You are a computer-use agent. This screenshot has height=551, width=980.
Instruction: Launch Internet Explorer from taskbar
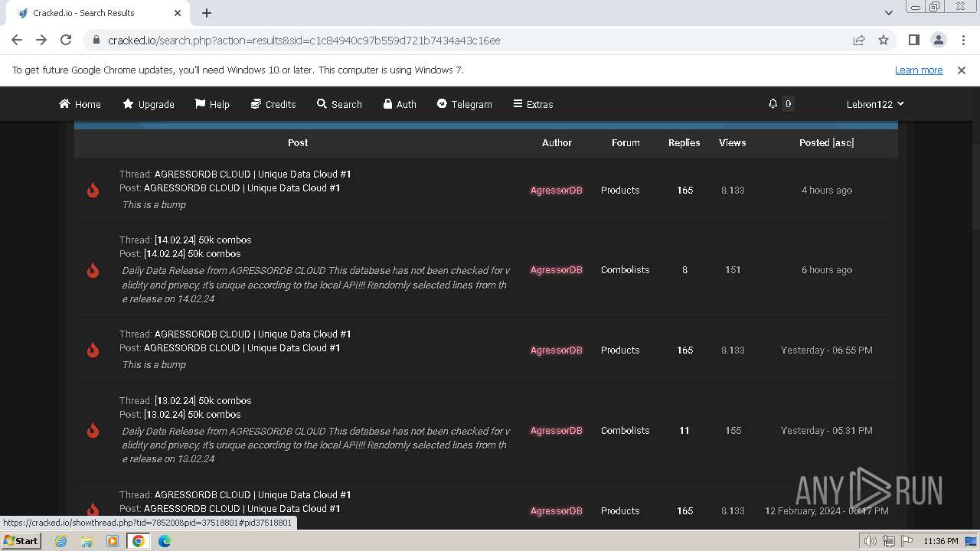click(61, 541)
